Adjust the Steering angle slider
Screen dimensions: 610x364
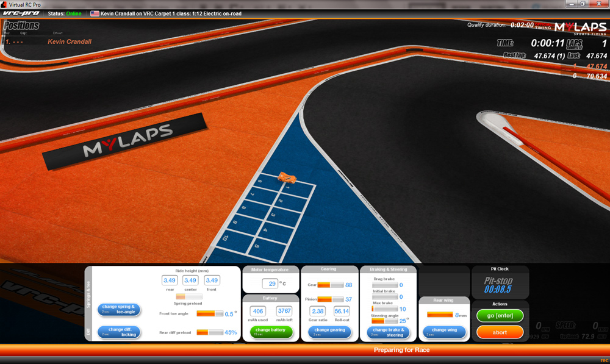pos(385,321)
